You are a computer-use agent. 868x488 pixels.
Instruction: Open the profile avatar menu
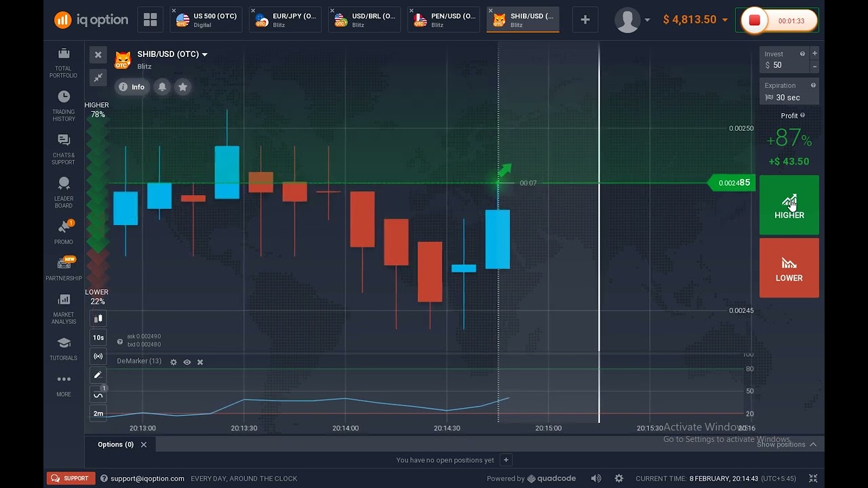(632, 20)
